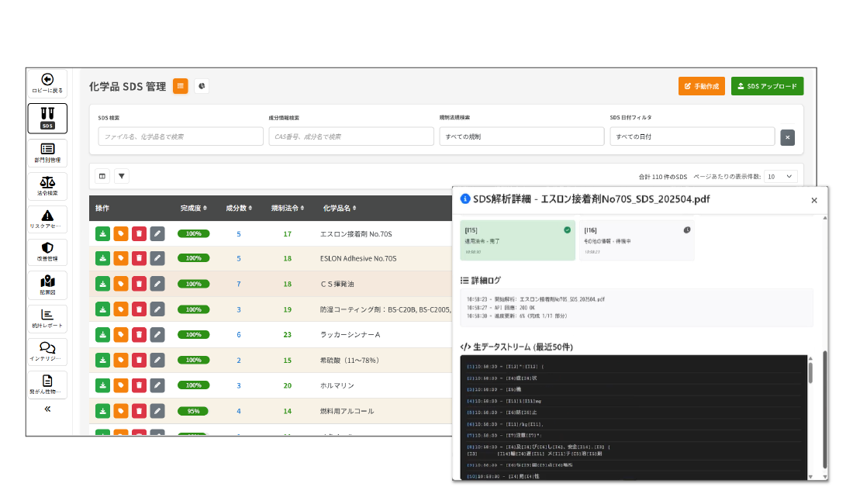Click orange tag icon for ホルマリン row
The image size is (853, 504).
121,385
